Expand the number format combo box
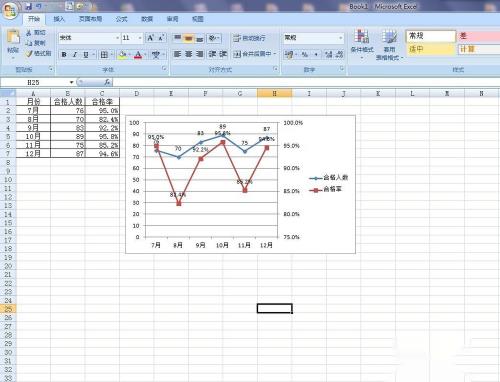 340,38
